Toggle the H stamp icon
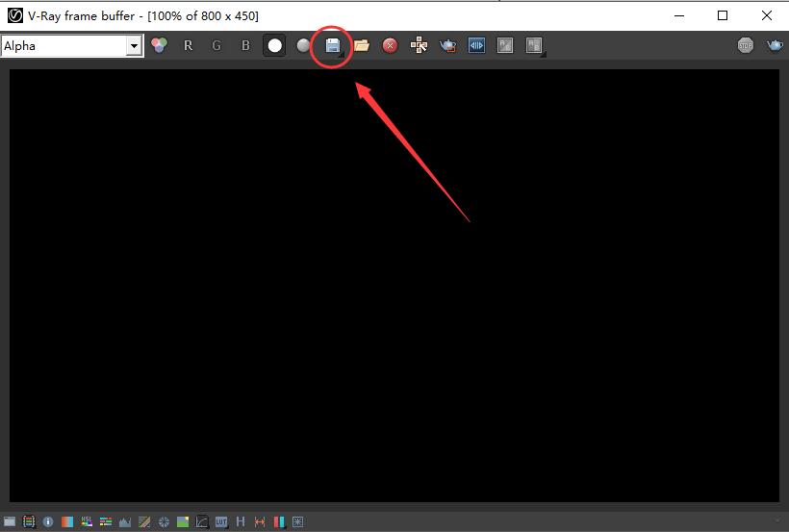Viewport: 789px width, 532px height. click(241, 522)
